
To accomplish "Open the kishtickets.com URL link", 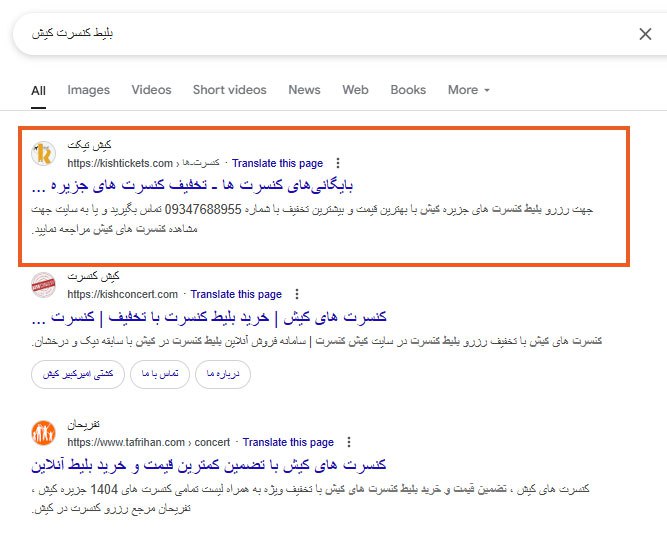I will 143,163.
